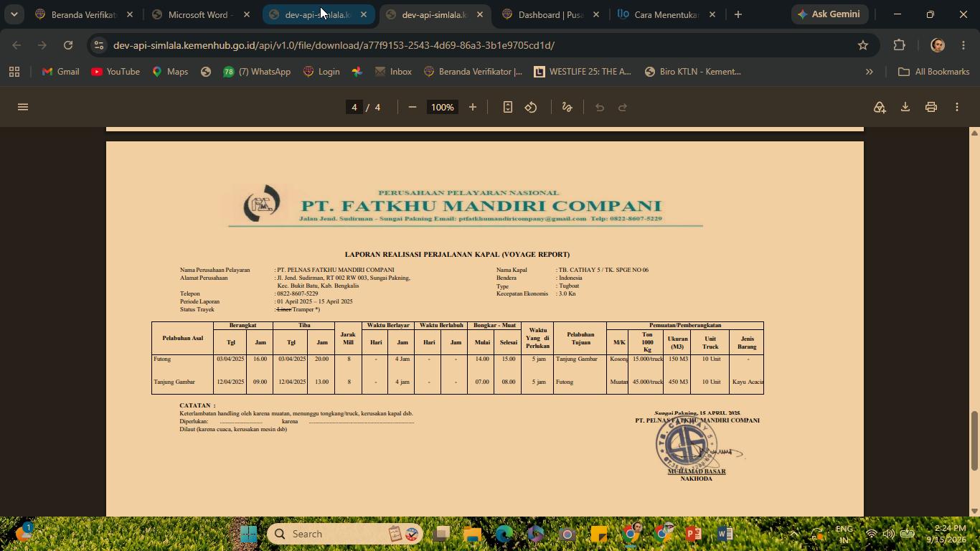This screenshot has width=980, height=551.
Task: Click the page number input field
Action: pos(354,107)
